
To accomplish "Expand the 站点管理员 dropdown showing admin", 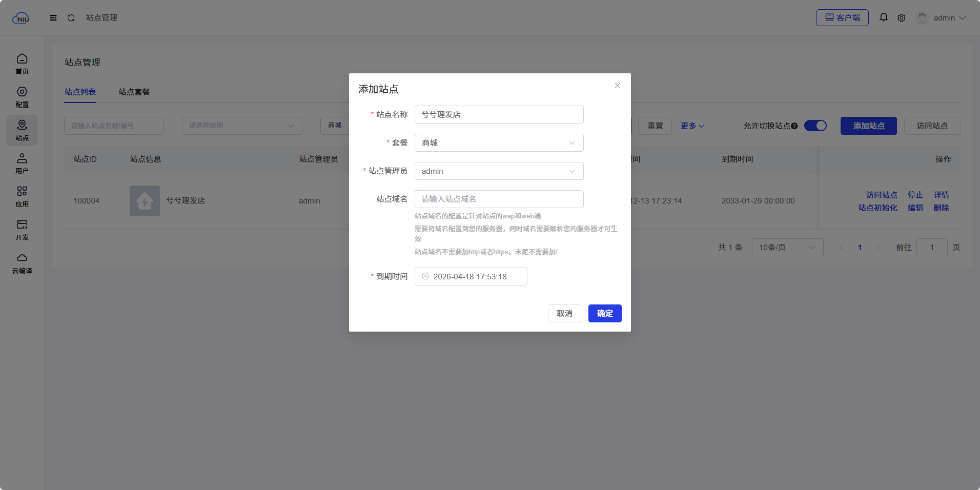I will 499,171.
